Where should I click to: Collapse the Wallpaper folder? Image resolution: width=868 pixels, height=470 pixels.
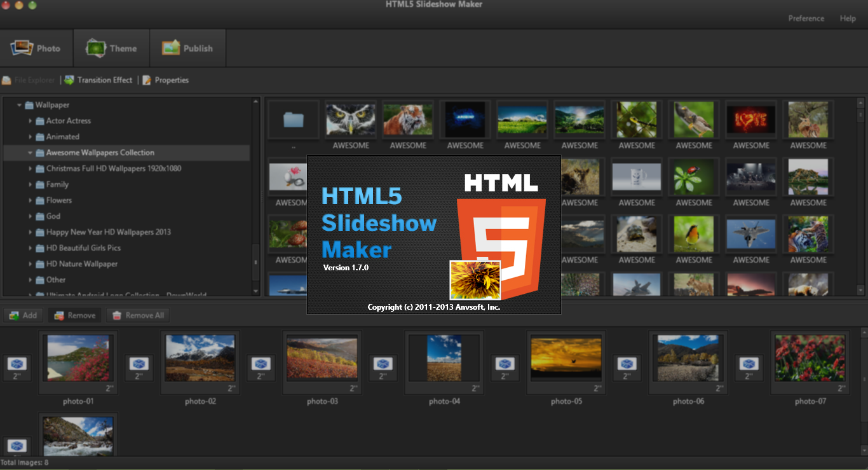pos(20,105)
